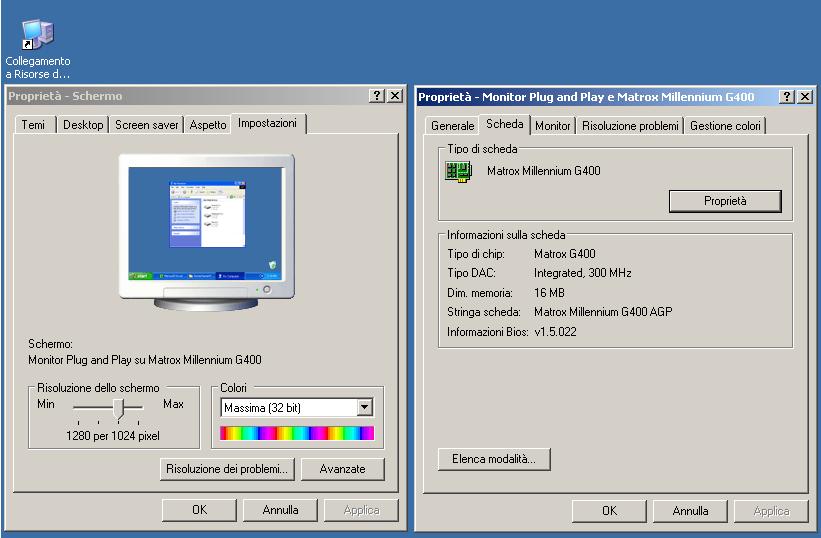Open the Screen saver tab
The height and width of the screenshot is (538, 821).
pyautogui.click(x=146, y=125)
